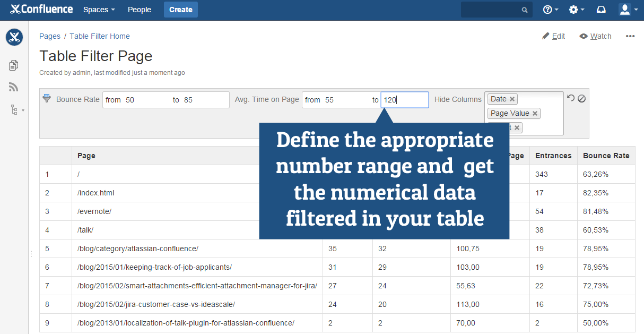The image size is (644, 334).
Task: Open the notifications tray icon
Action: coord(601,10)
